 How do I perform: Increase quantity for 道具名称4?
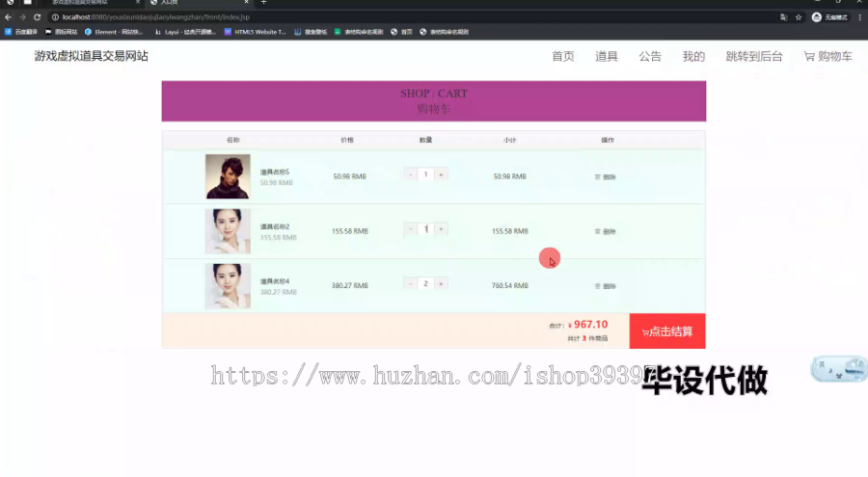click(441, 284)
